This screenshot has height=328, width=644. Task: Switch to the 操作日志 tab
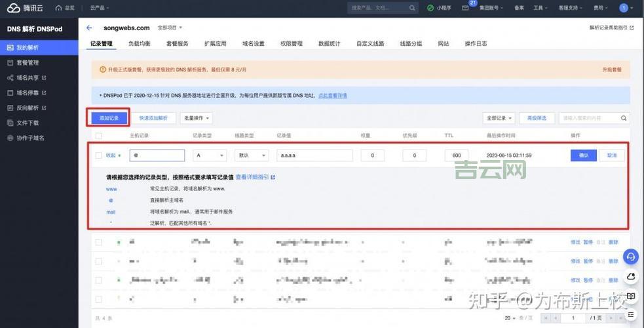point(476,43)
